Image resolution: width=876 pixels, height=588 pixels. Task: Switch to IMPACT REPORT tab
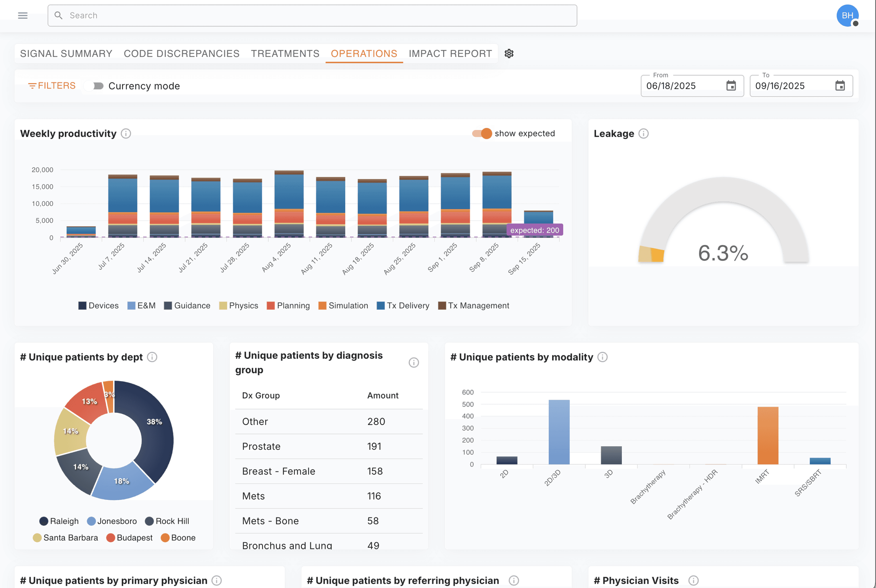pyautogui.click(x=450, y=54)
